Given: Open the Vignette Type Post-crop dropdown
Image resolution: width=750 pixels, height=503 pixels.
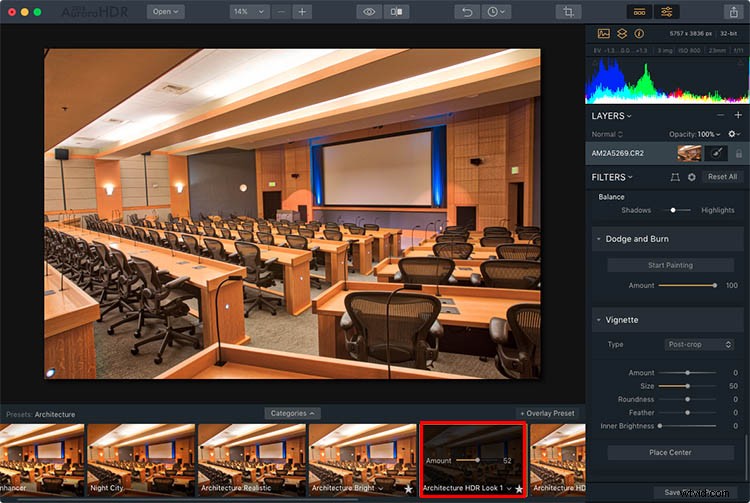Looking at the screenshot, I should [x=699, y=344].
